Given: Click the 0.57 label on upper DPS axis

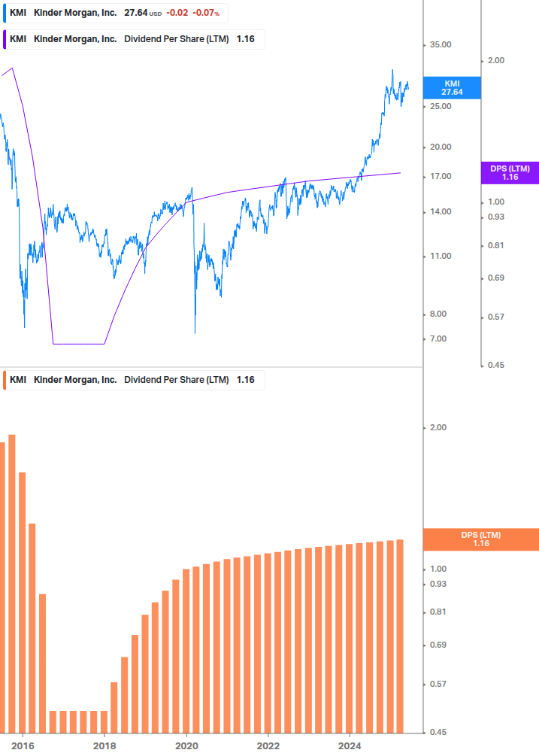Looking at the screenshot, I should (496, 317).
